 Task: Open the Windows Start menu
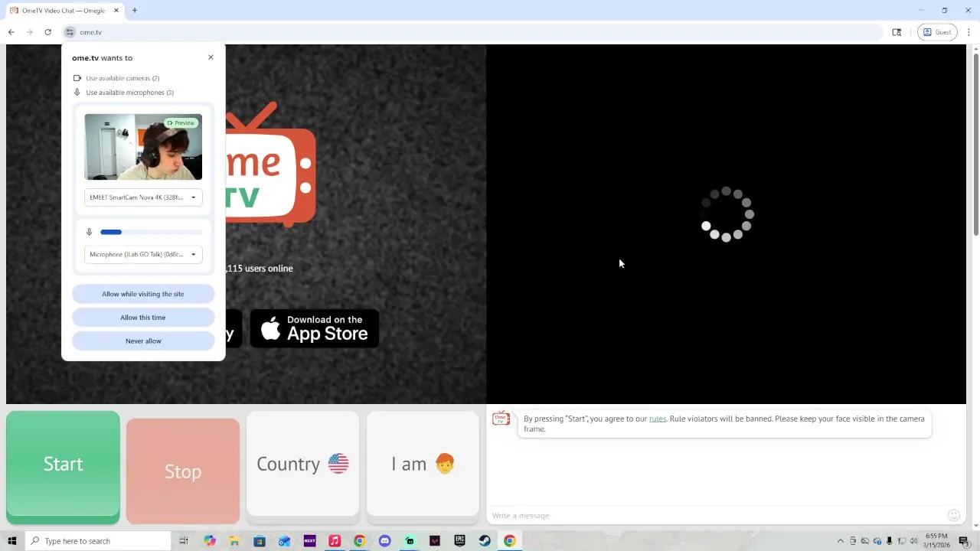click(11, 541)
